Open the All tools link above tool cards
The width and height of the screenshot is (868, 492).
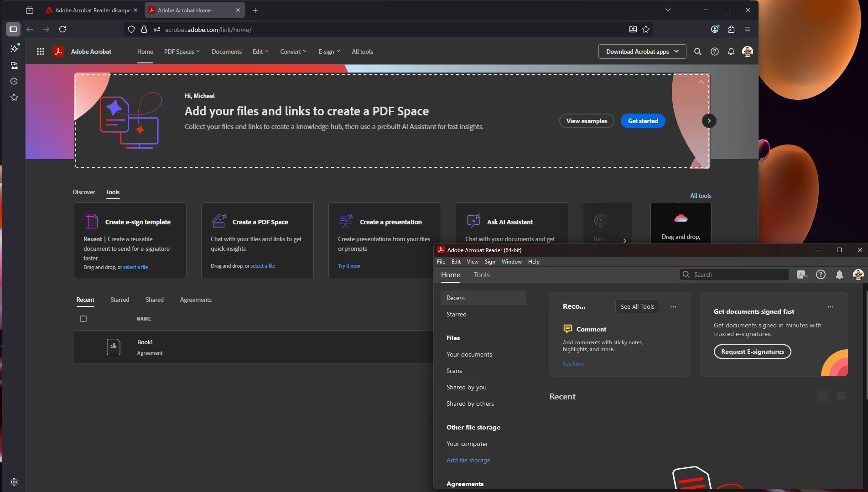click(x=701, y=196)
